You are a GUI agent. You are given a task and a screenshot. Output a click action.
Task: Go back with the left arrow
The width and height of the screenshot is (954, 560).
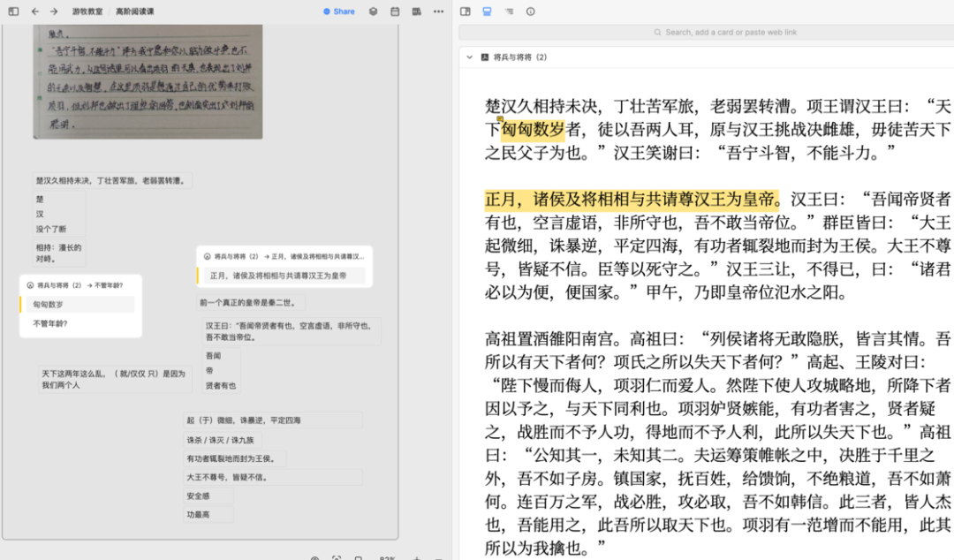tap(35, 11)
